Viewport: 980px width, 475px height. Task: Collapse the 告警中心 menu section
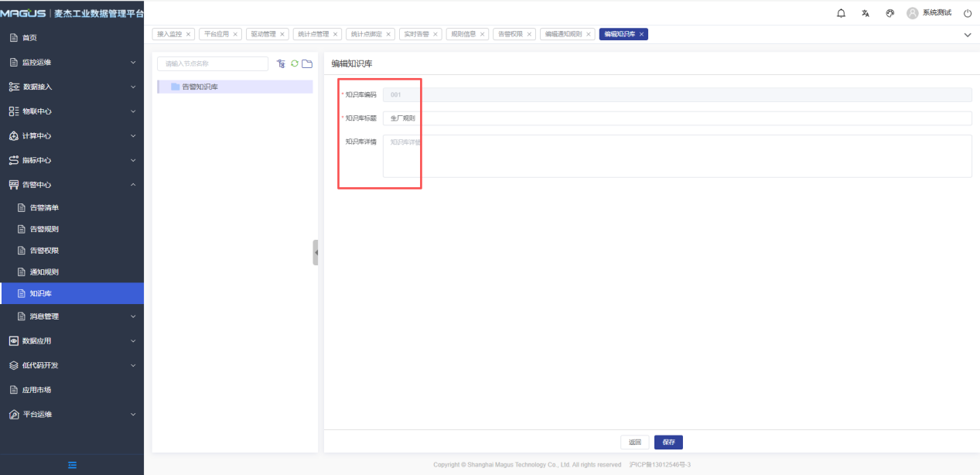[72, 185]
